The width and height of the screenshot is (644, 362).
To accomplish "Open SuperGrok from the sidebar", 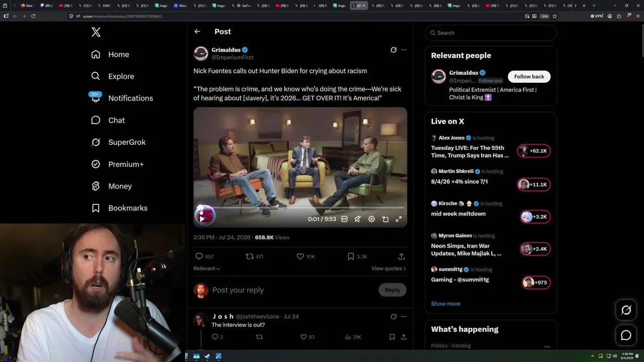I will (x=118, y=142).
